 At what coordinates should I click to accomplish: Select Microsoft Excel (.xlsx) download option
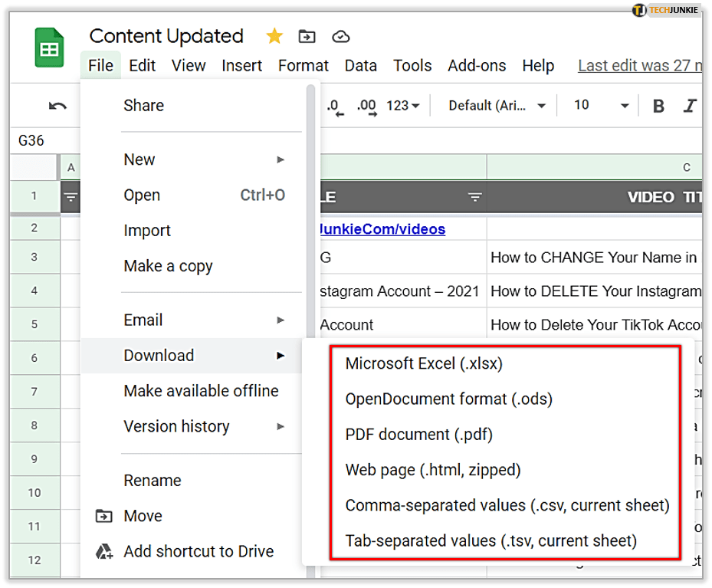point(424,363)
